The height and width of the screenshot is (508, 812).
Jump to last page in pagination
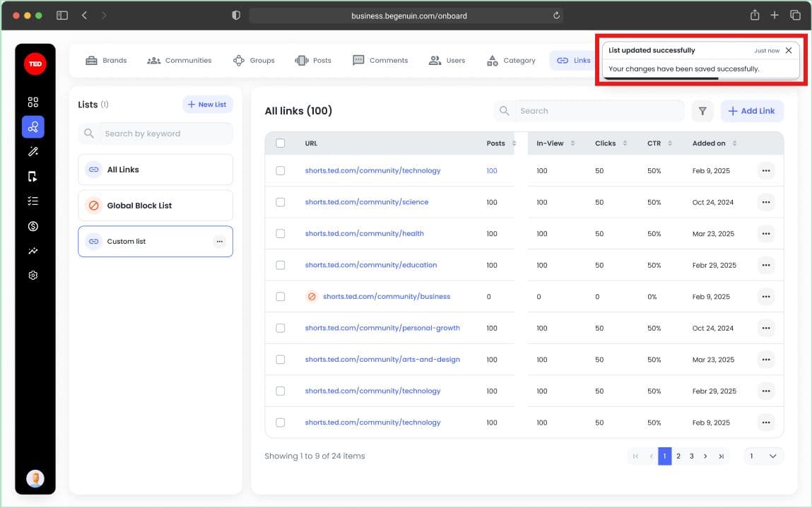point(721,456)
